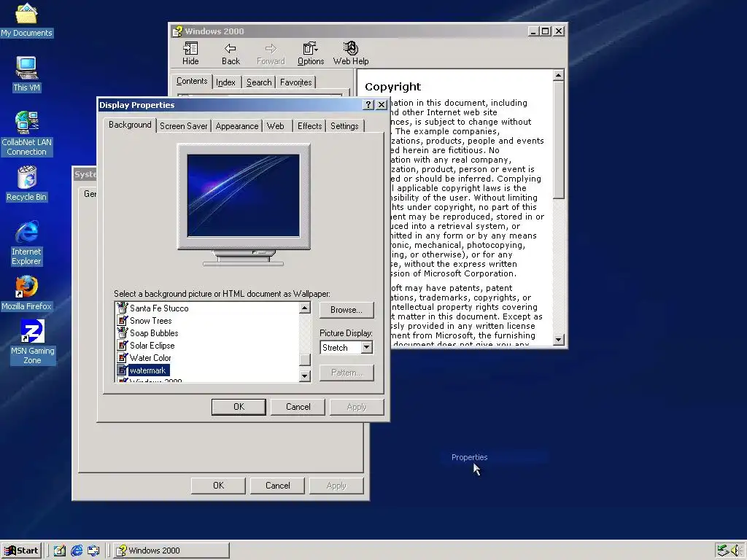Click the Water Color wallpaper icon
This screenshot has height=560, width=747.
pos(123,357)
